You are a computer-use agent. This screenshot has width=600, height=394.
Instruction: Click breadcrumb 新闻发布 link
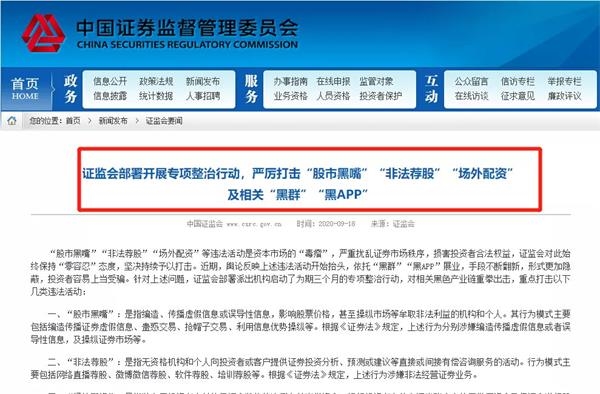113,121
